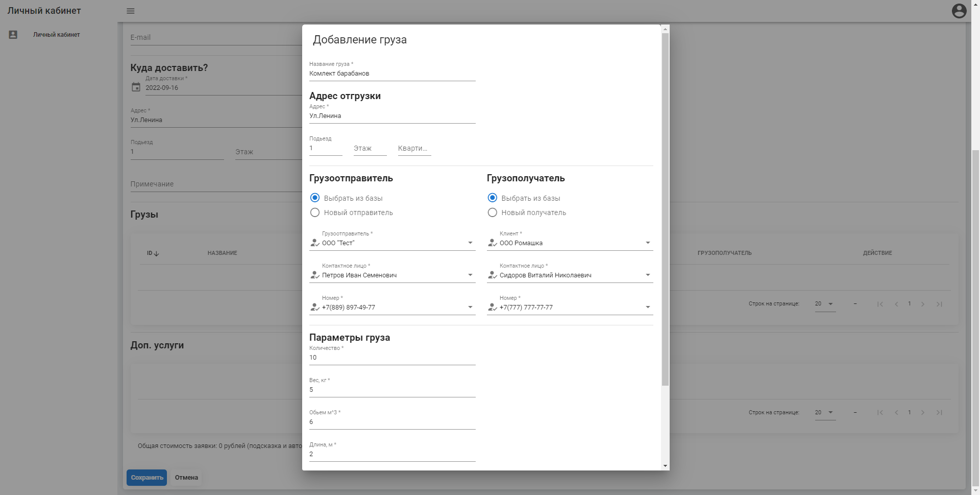Focus the Вес, кг field
The width and height of the screenshot is (980, 495).
(393, 390)
